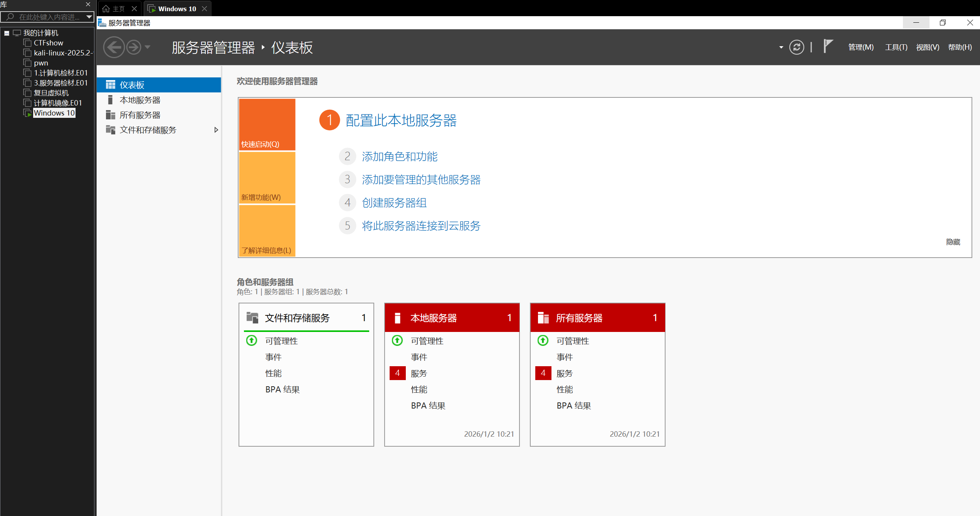980x516 pixels.
Task: Click the library search input field
Action: pos(48,17)
